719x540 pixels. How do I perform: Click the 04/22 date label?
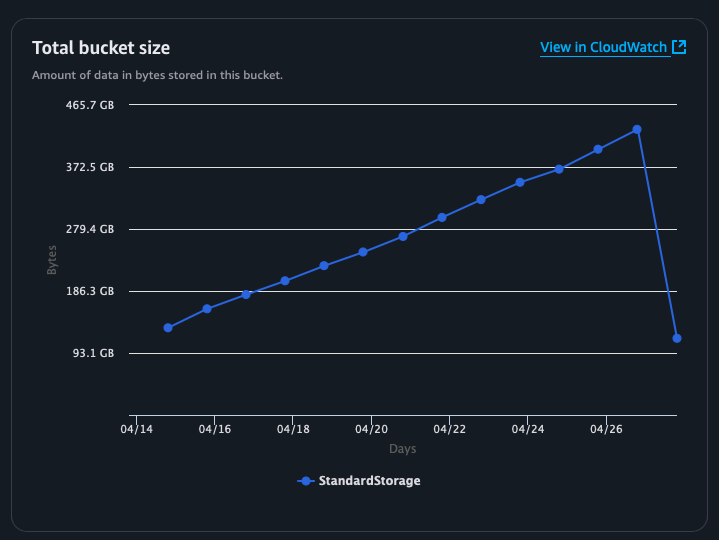tap(449, 429)
